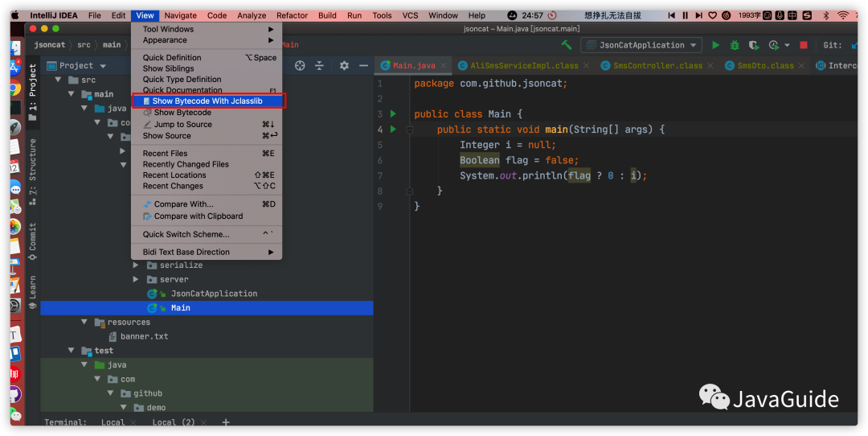Screen dimensions: 868x436
Task: Click the Bluetooth icon in the menu bar
Action: [826, 15]
